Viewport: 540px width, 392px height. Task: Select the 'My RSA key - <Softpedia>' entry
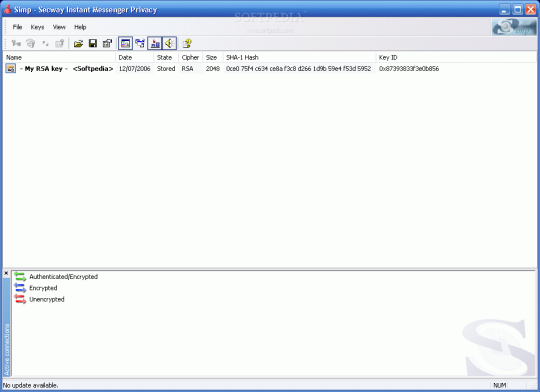[x=66, y=69]
